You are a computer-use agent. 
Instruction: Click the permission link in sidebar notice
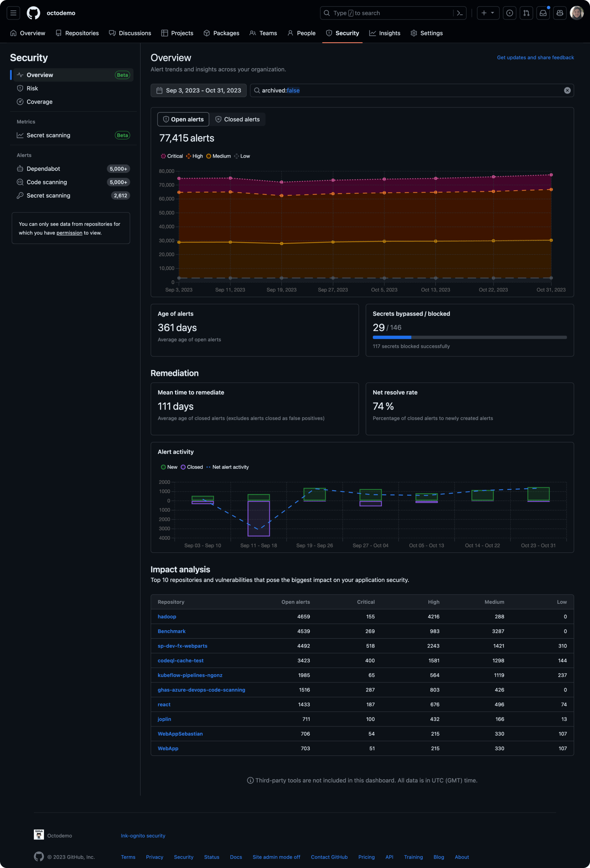[x=69, y=233]
